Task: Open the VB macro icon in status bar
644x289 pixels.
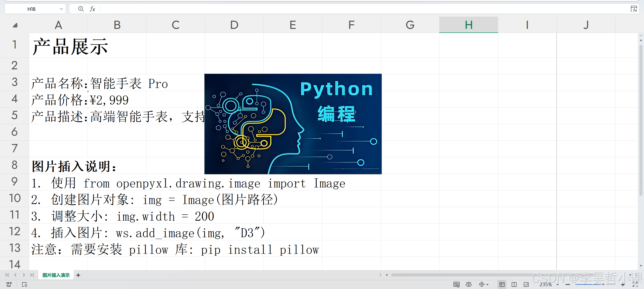Action: 9,284
